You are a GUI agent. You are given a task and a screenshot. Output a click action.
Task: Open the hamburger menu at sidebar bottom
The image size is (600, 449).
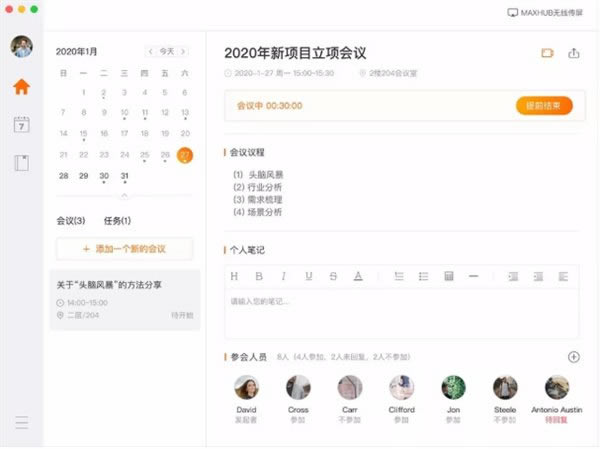(x=21, y=422)
